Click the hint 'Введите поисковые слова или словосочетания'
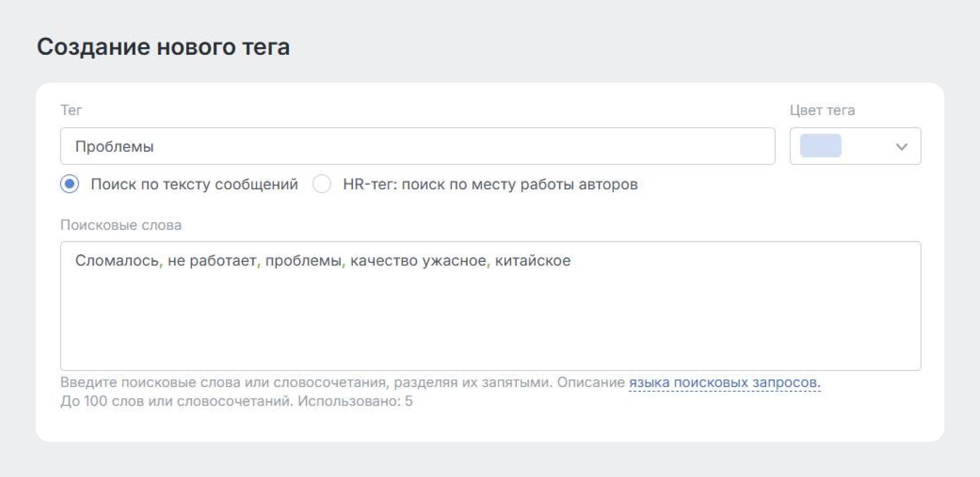980x477 pixels. tap(223, 383)
